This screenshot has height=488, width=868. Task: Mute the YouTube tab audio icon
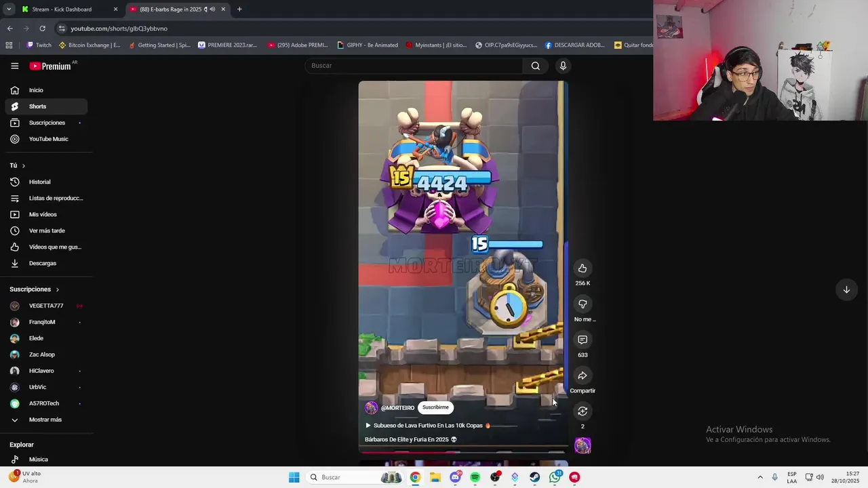[212, 9]
